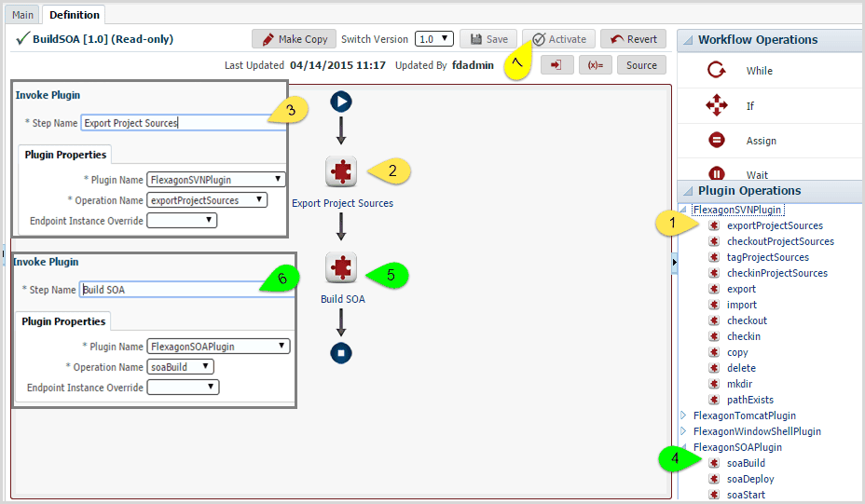The width and height of the screenshot is (865, 504).
Task: Expand the FlexagonWindowShellPlugin tree node
Action: (x=683, y=431)
